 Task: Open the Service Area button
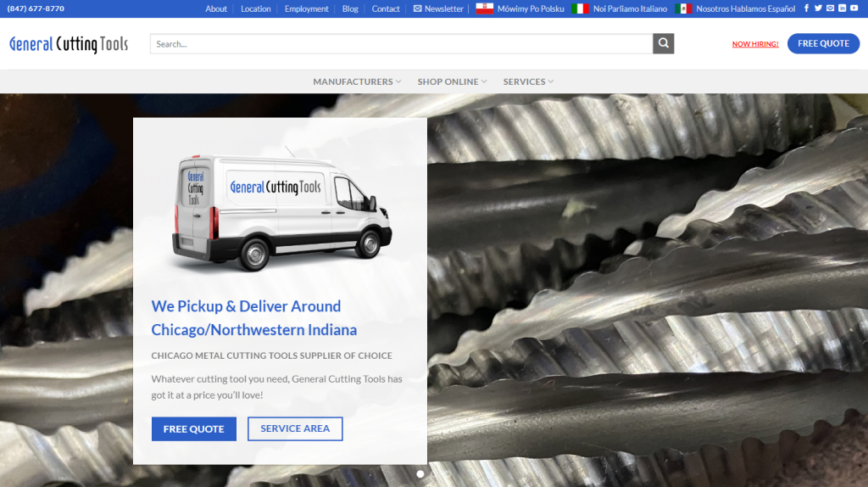coord(295,428)
